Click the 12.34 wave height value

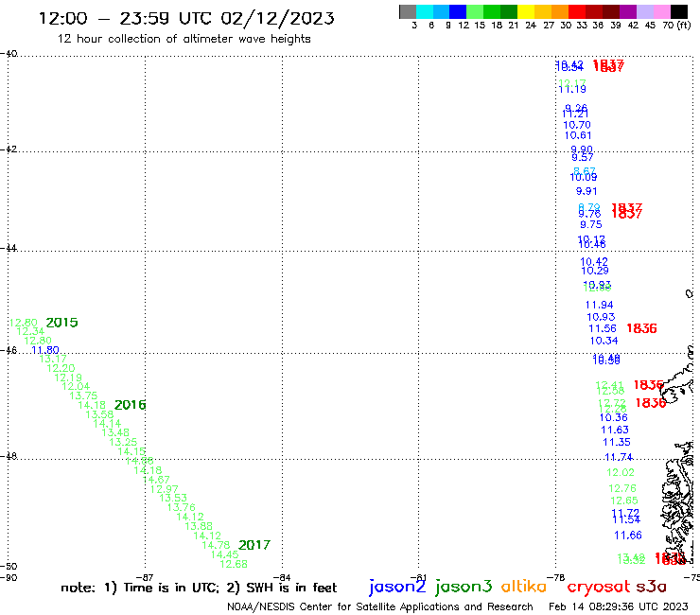point(30,331)
